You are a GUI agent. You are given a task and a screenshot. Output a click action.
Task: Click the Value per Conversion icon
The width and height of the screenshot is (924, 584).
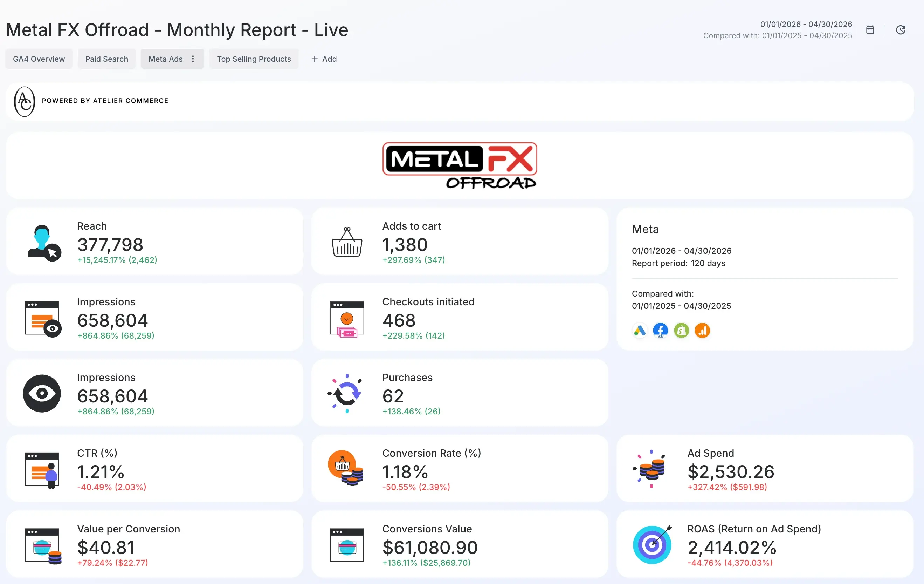[43, 546]
